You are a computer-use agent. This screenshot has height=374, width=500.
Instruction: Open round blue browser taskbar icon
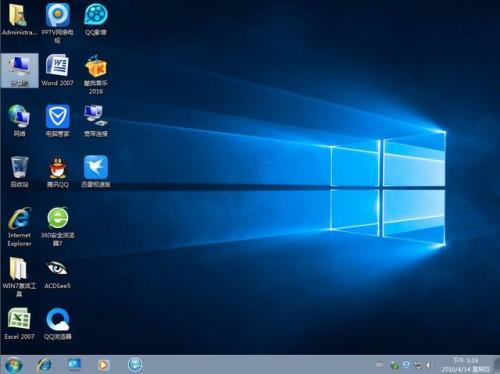tap(135, 365)
